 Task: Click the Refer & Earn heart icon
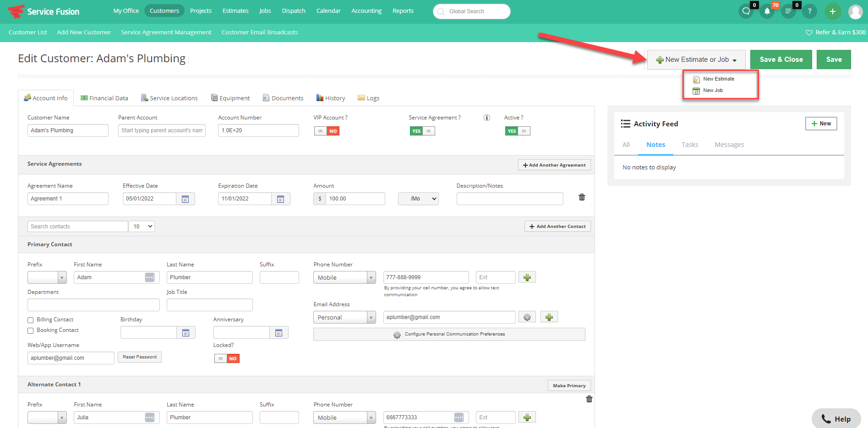tap(809, 33)
